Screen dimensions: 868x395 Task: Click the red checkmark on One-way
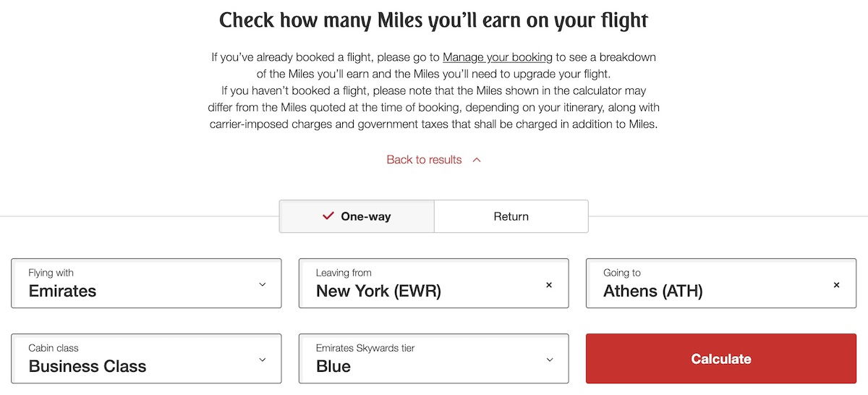[328, 216]
